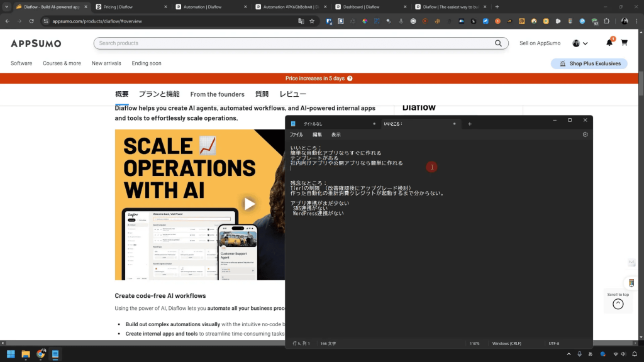Screen dimensions: 644x362
Task: Click the search magnifier in AppSumo search
Action: 498,43
